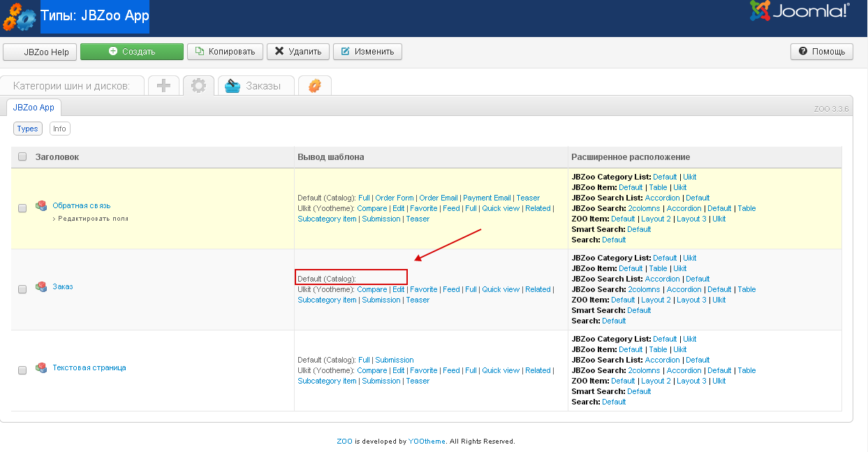The height and width of the screenshot is (452, 868).
Task: Click the Заголовок column header
Action: click(x=57, y=157)
